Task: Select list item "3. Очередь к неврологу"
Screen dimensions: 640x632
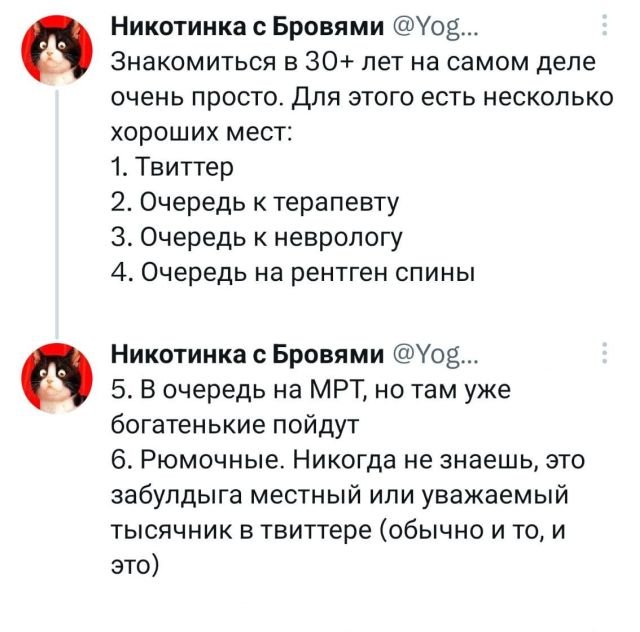Action: coord(258,237)
